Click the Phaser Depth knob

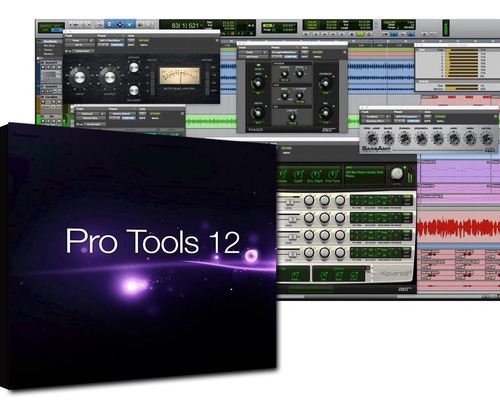coord(258,113)
